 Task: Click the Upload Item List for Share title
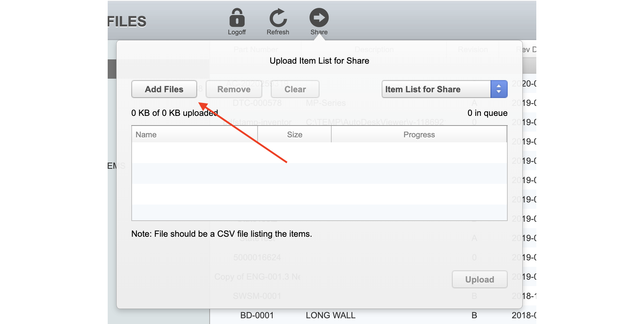[x=319, y=61]
